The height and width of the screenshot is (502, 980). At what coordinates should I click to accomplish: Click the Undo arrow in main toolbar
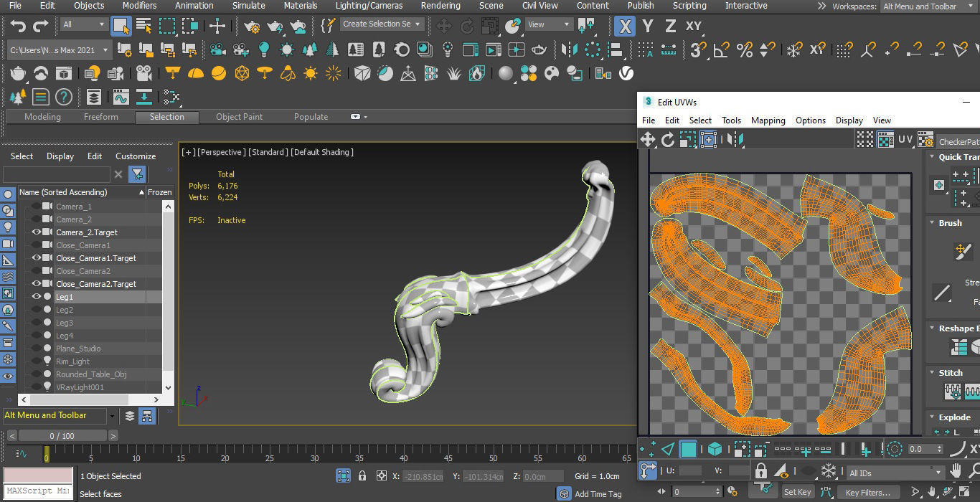pos(18,27)
